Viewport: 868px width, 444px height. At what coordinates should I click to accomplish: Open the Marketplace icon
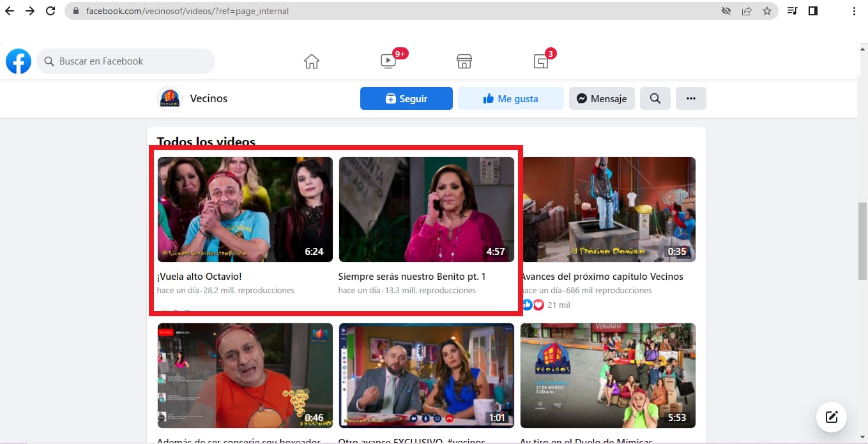pyautogui.click(x=464, y=61)
